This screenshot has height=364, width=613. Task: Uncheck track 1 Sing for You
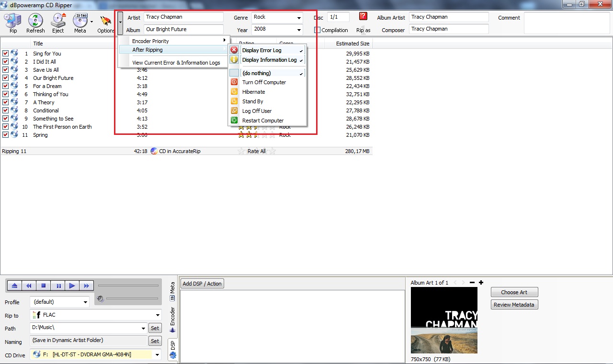pyautogui.click(x=5, y=54)
